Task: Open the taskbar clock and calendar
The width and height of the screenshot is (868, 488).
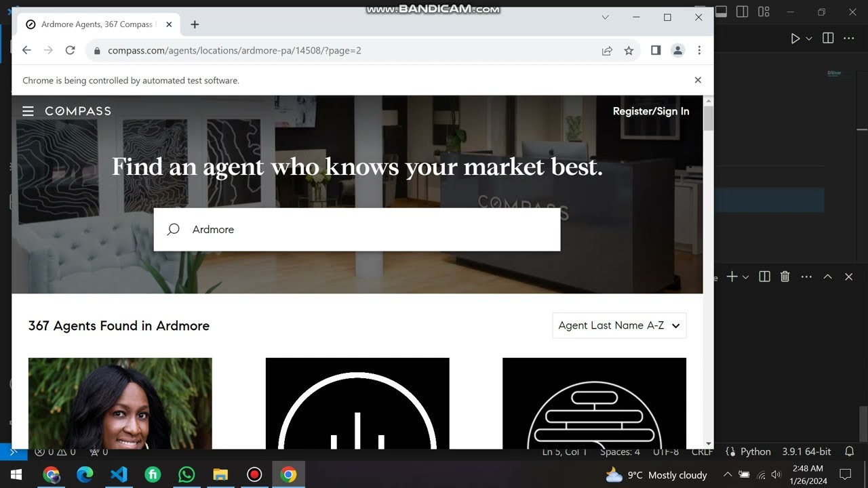Action: tap(808, 474)
